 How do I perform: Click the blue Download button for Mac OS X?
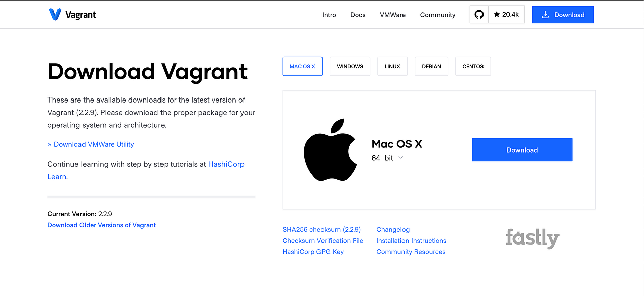click(x=522, y=149)
